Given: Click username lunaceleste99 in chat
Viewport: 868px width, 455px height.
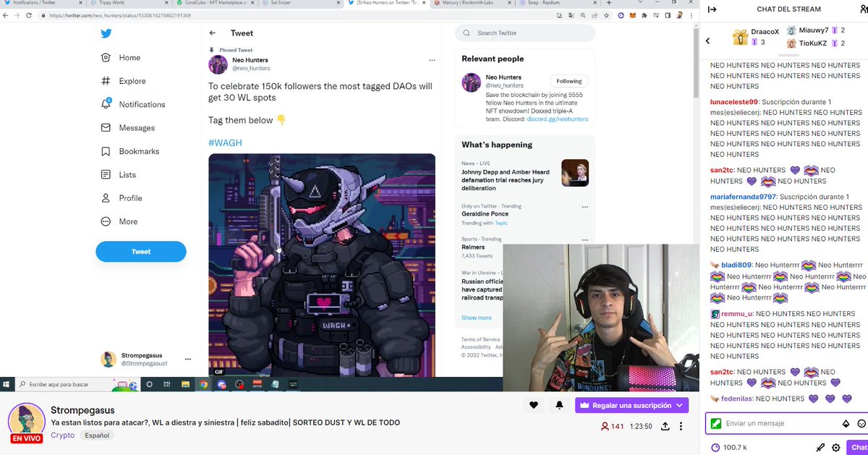Looking at the screenshot, I should (734, 102).
